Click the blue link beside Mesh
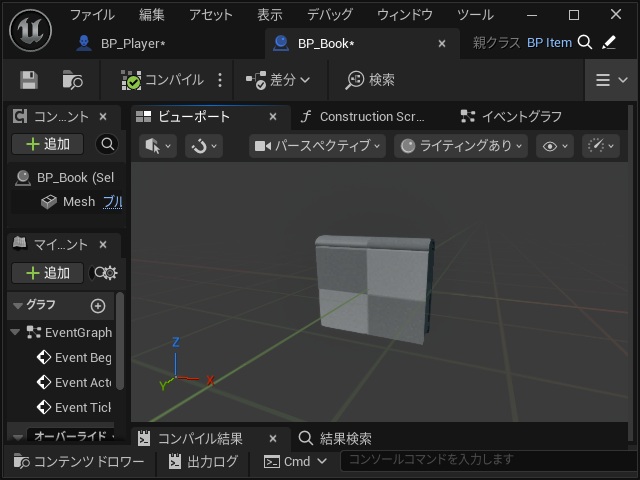 (x=113, y=202)
